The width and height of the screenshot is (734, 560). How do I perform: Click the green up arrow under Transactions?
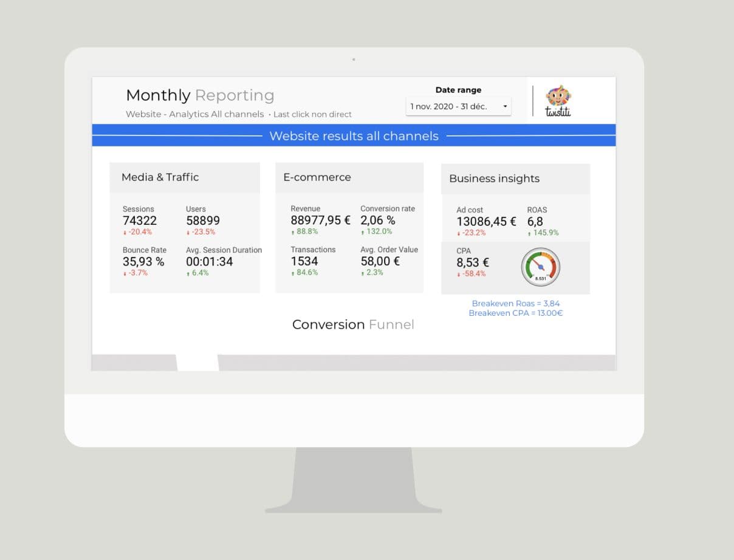(293, 273)
